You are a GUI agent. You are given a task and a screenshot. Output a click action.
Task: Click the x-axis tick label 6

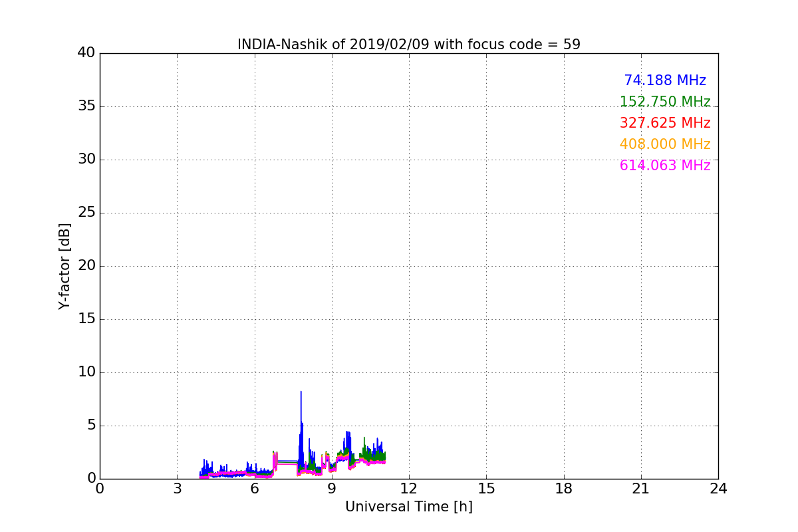[255, 489]
